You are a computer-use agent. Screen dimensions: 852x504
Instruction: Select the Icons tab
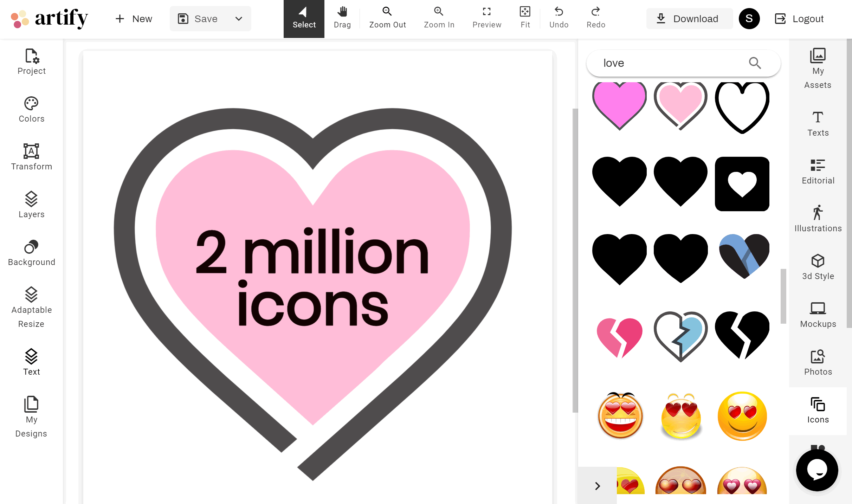tap(818, 411)
